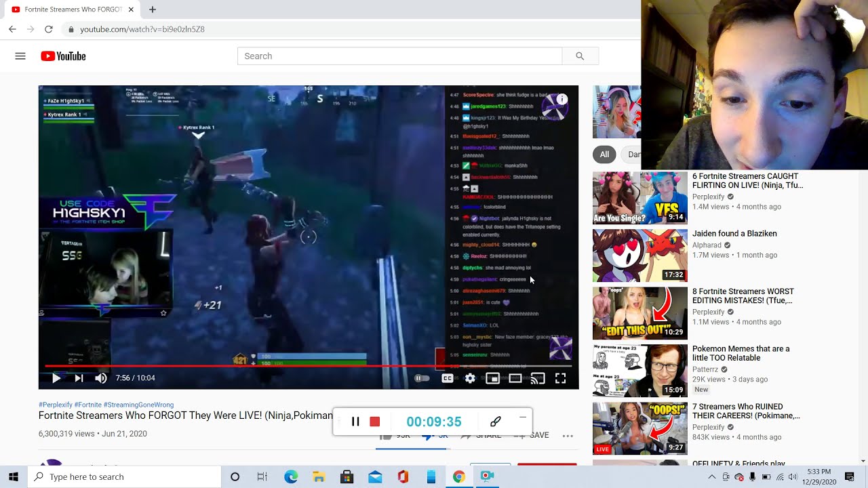Click the YouTube search input field
The image size is (868, 488).
point(400,56)
